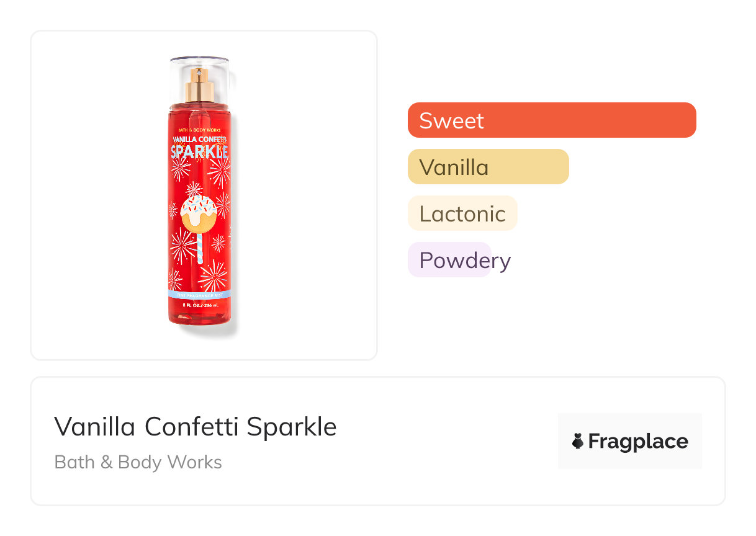
Task: Open the Bath & Body Works brand link
Action: [138, 462]
